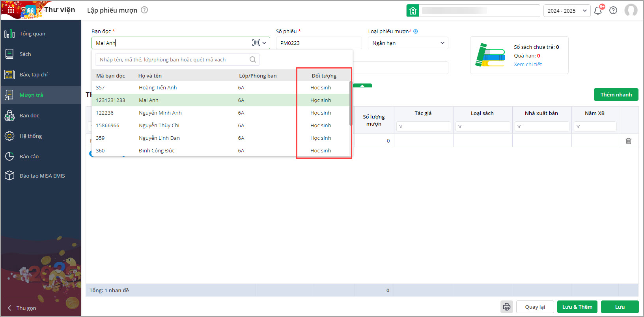This screenshot has height=317, width=644.
Task: Select reader Nguyễn Thùy Chi from list
Action: (159, 125)
